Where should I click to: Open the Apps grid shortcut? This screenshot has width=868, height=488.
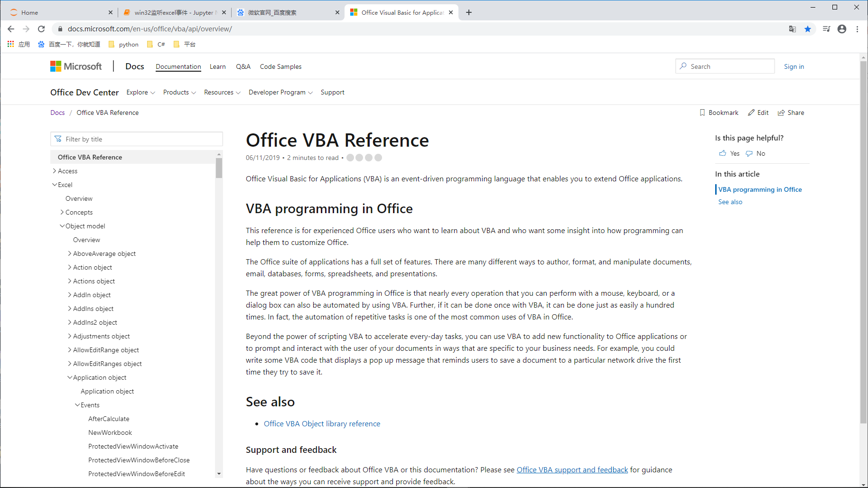[19, 44]
